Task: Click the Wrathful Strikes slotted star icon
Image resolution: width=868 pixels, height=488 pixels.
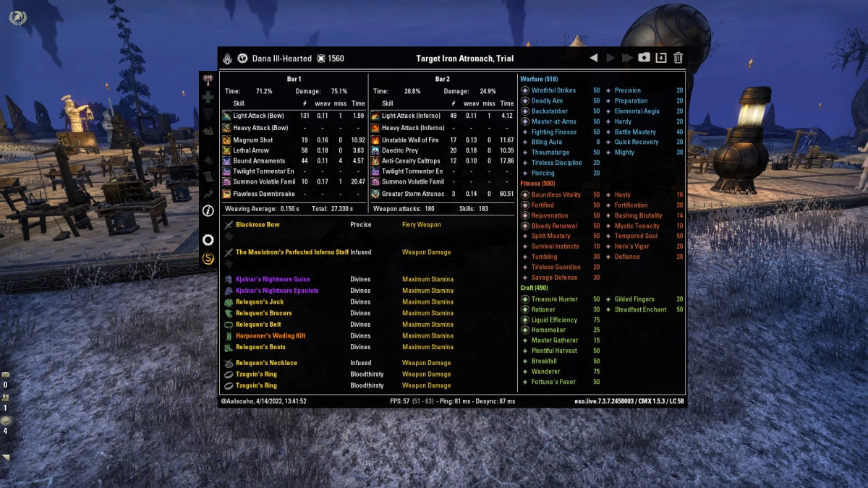Action: (525, 90)
